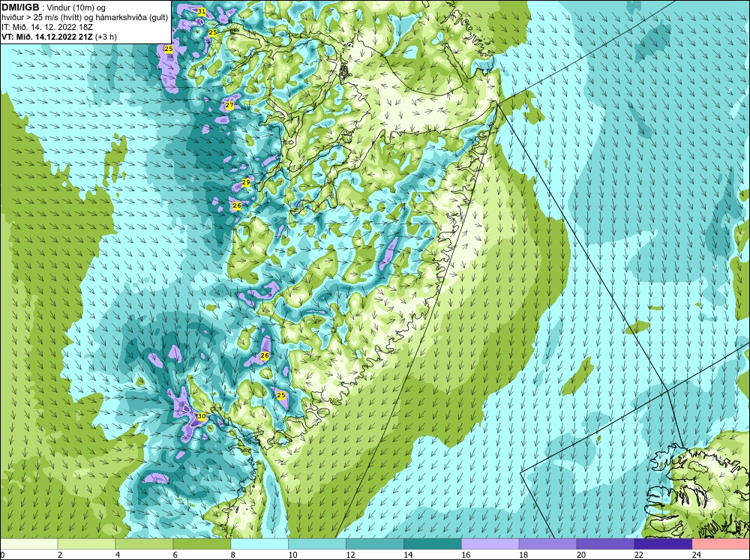Image resolution: width=750 pixels, height=560 pixels.
Task: Pick the 8–10 m/s light cyan swatch
Action: tap(259, 544)
